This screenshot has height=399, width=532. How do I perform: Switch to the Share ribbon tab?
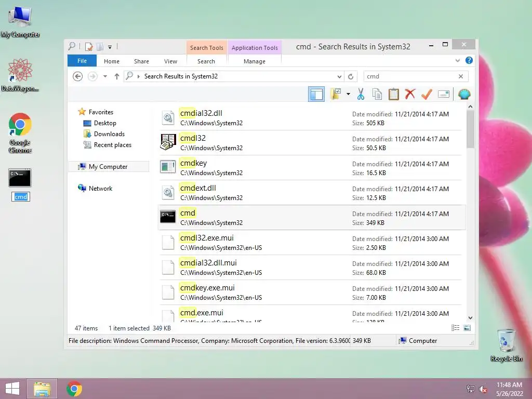coord(141,61)
